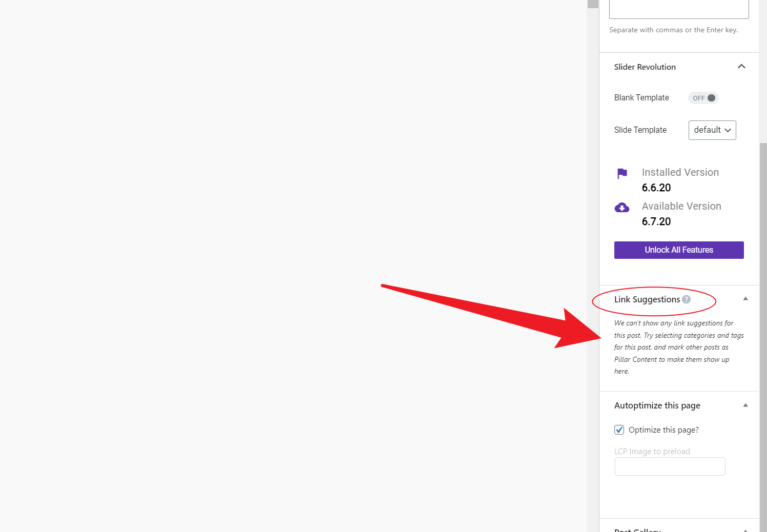767x532 pixels.
Task: Collapse the Link Suggestions panel
Action: [x=745, y=299]
